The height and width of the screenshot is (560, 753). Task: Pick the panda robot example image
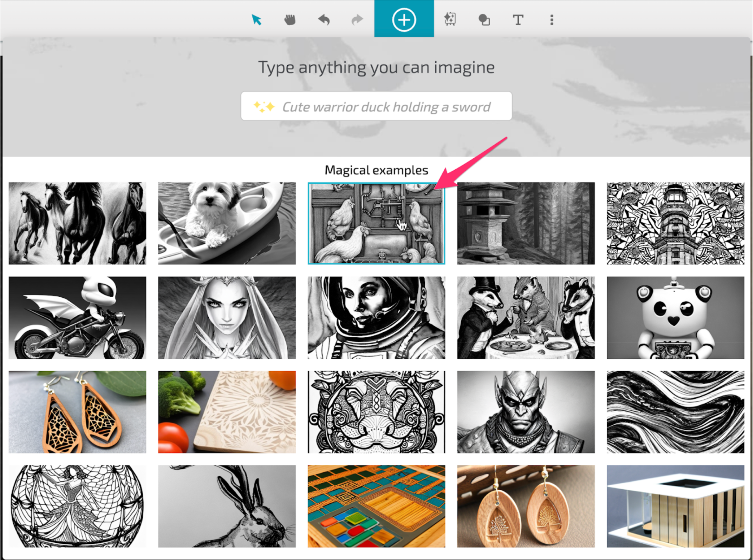(x=675, y=318)
